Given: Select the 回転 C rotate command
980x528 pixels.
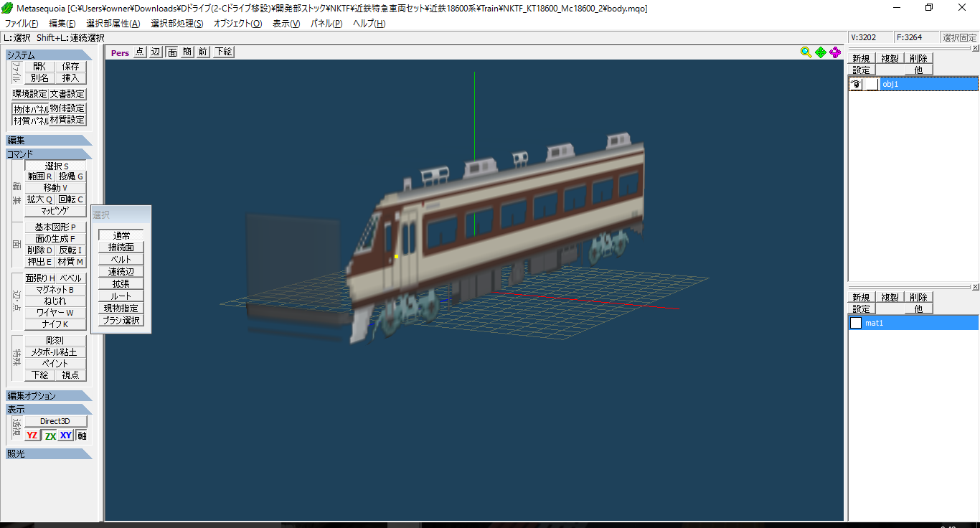Looking at the screenshot, I should [x=71, y=199].
